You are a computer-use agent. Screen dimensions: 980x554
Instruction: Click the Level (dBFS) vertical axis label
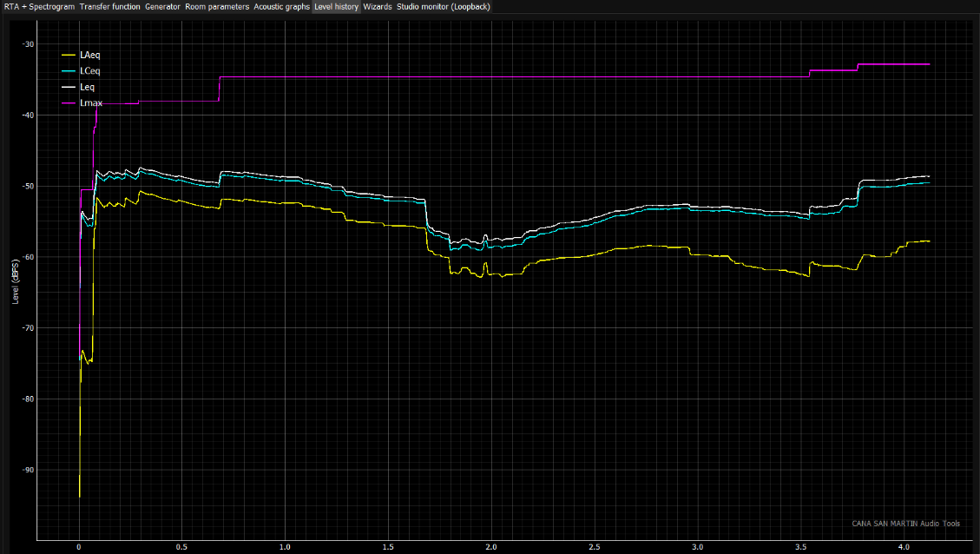tap(16, 280)
